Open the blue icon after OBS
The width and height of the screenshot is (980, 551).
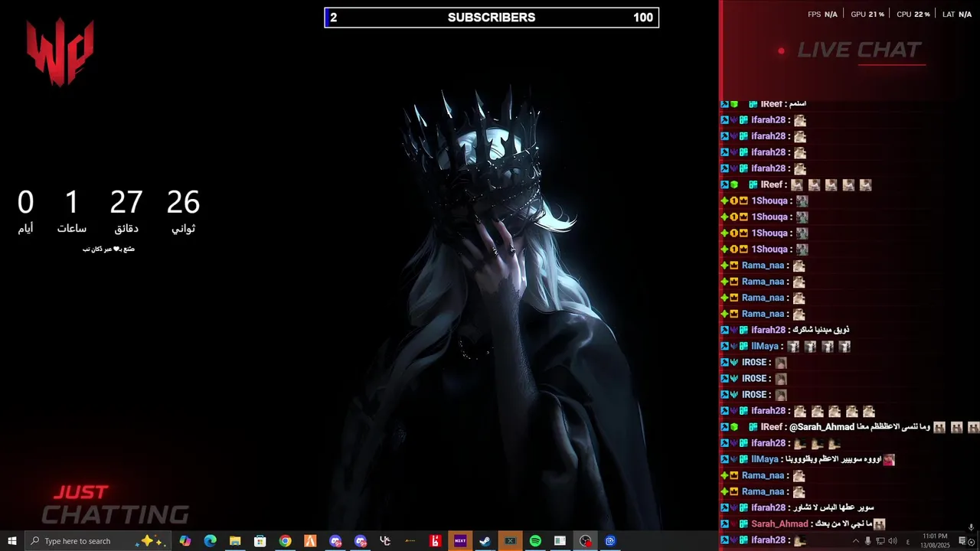coord(610,541)
